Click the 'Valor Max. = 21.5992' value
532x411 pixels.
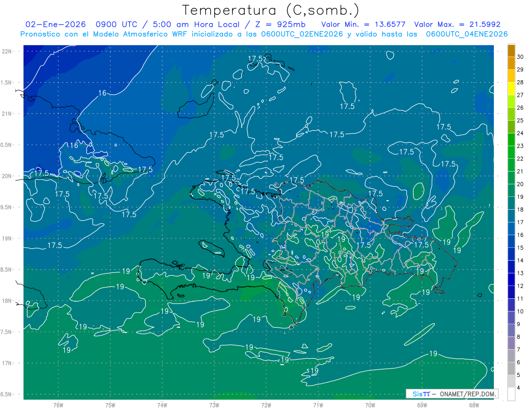point(457,24)
